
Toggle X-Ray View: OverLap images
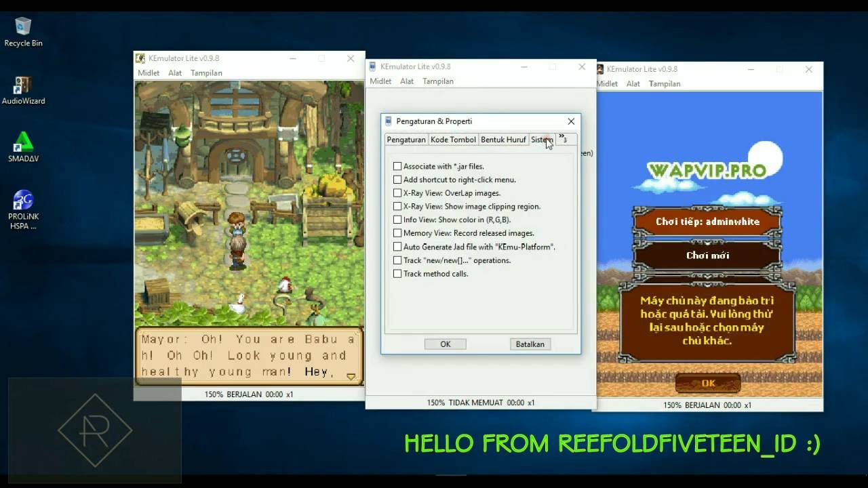pyautogui.click(x=397, y=193)
